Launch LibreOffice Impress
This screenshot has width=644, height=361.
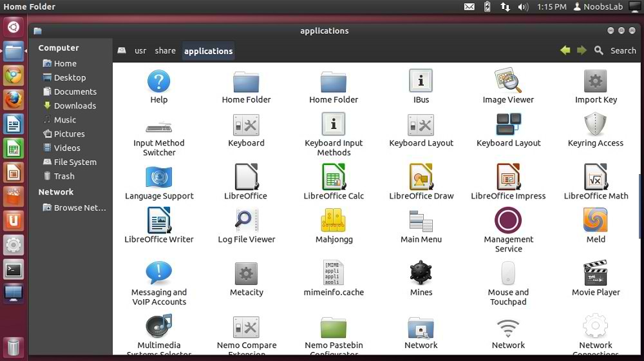tap(508, 177)
